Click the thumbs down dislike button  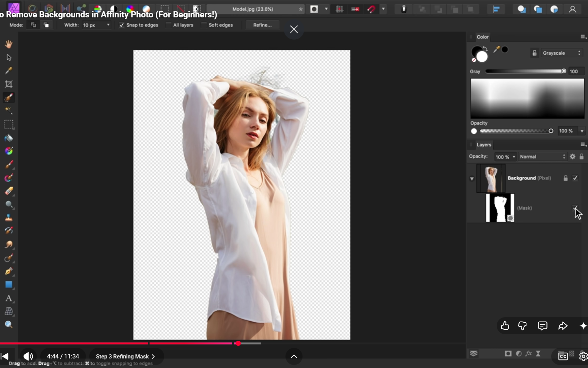pos(522,326)
